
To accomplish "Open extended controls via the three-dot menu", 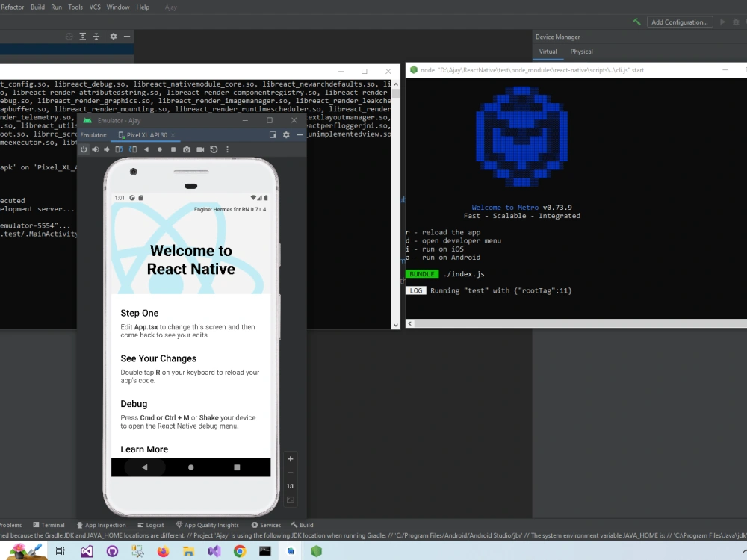I will point(227,149).
